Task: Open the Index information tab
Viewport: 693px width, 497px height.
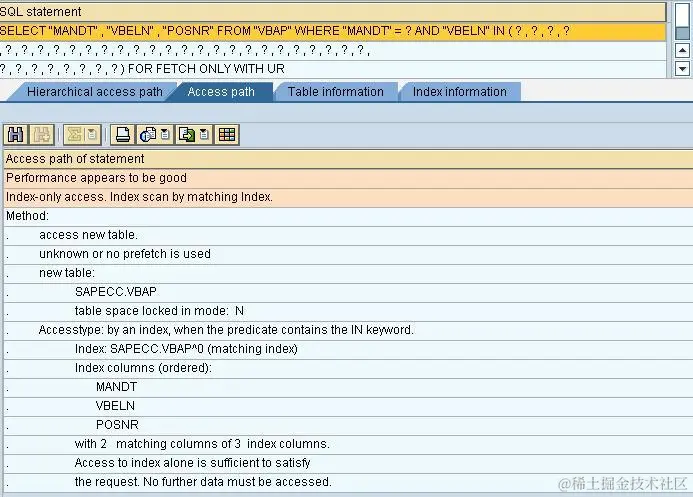Action: (460, 92)
